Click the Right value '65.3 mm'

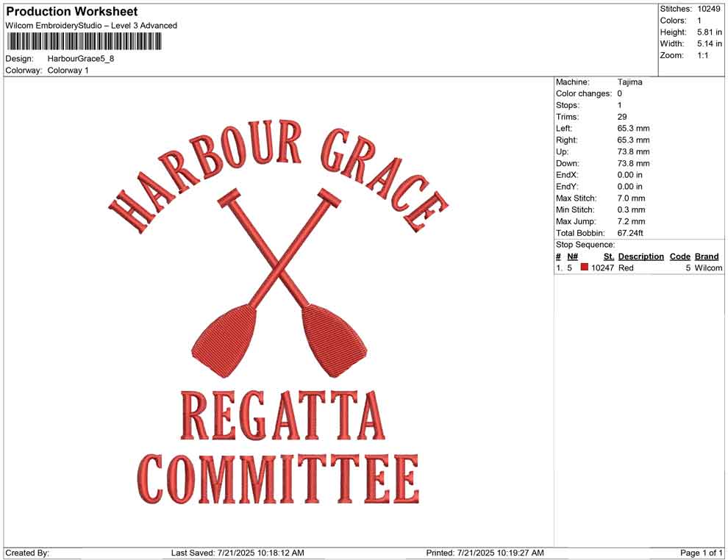634,140
